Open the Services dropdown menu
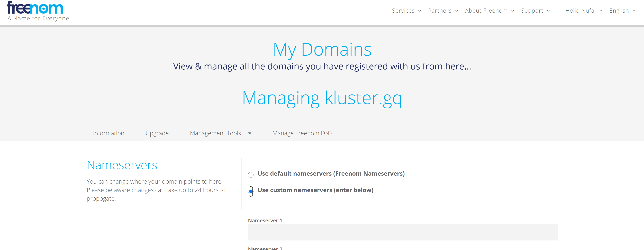Screen dimensions: 644x250 click(x=403, y=11)
